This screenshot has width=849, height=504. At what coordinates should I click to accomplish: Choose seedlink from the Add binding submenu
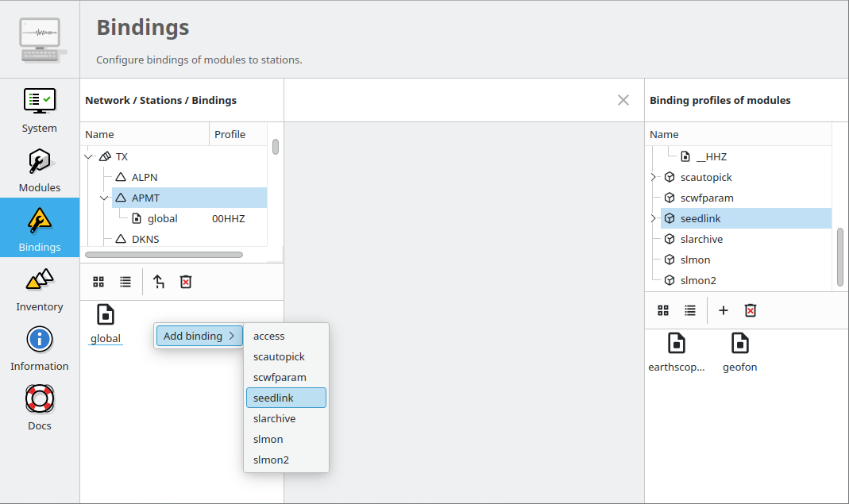(x=286, y=398)
